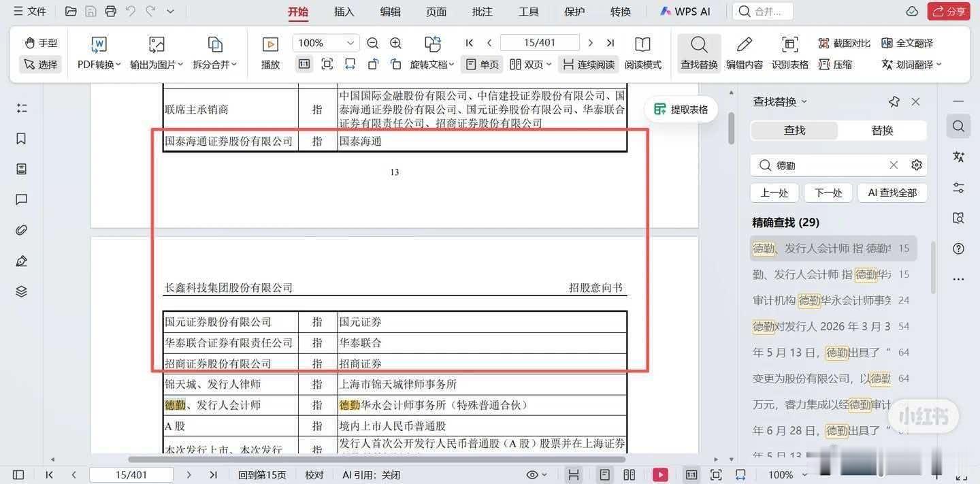Viewport: 980px width, 484px height.
Task: Open Reading Mode (阅读模式)
Action: pos(643,53)
